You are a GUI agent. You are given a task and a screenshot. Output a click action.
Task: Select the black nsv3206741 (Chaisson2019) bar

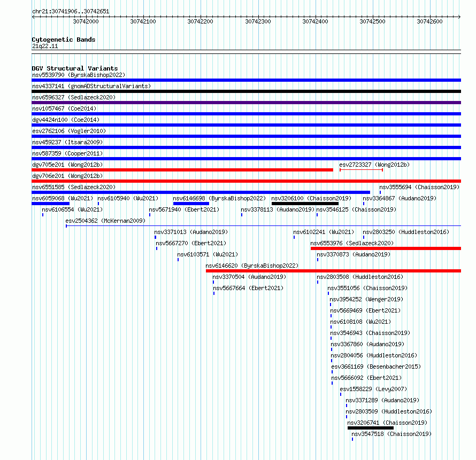pos(370,428)
